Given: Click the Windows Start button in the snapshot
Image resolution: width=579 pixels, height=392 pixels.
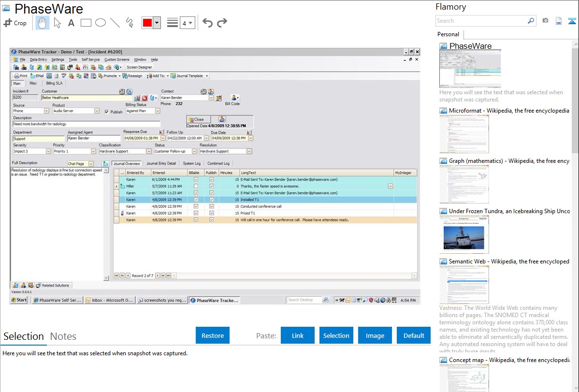Looking at the screenshot, I should point(19,300).
